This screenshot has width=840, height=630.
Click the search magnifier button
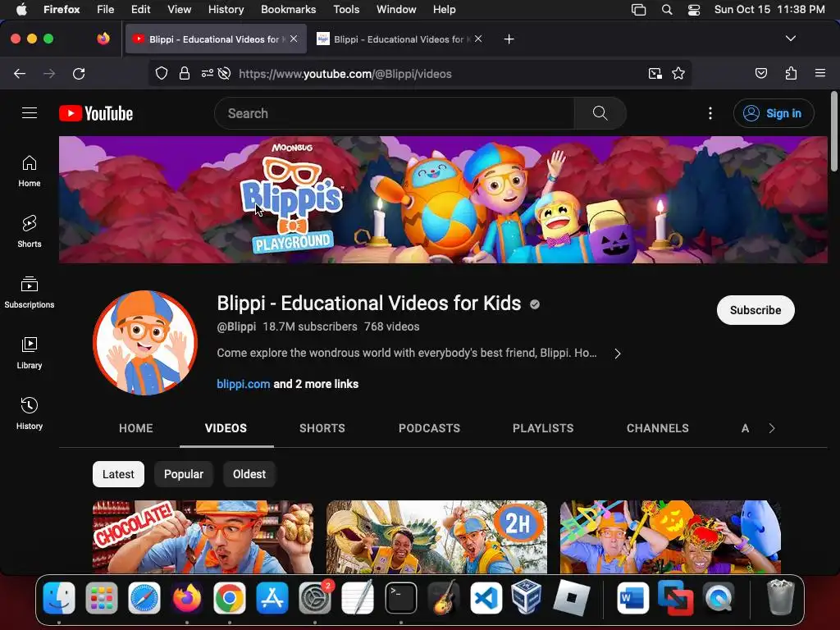(600, 113)
